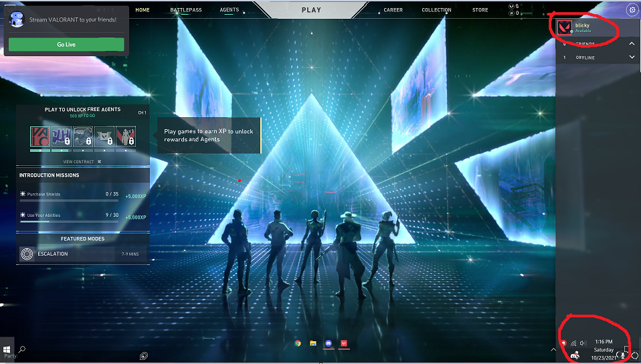Click the Valorant Points currency icon
This screenshot has height=364, width=641.
(x=511, y=6)
